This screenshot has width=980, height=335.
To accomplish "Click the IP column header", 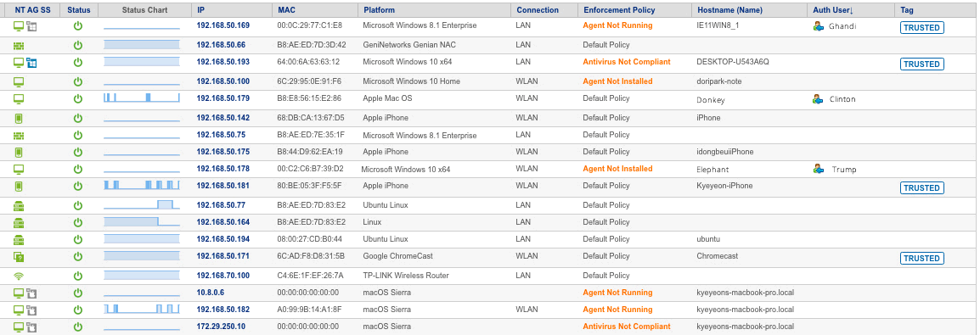I will 200,10.
